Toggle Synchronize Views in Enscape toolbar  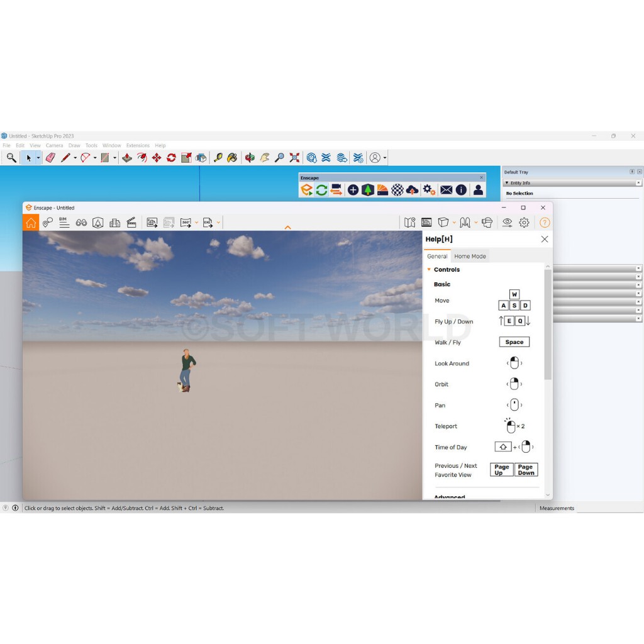[x=336, y=190]
